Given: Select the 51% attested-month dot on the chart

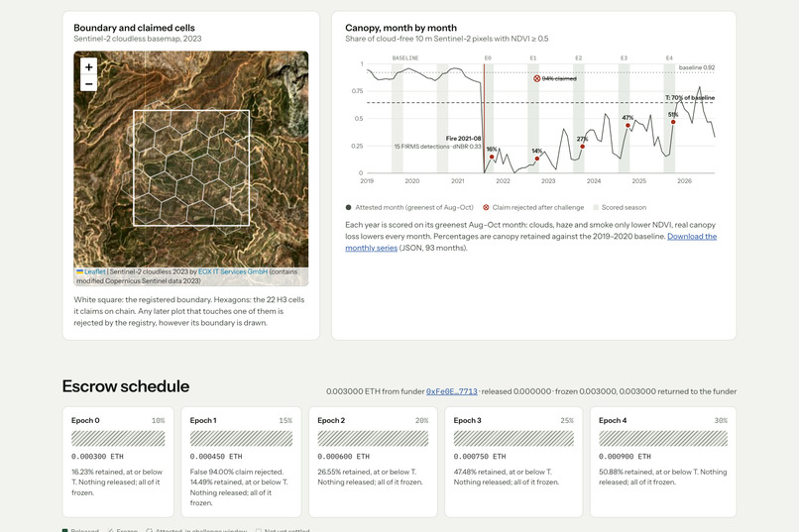Looking at the screenshot, I should point(673,122).
